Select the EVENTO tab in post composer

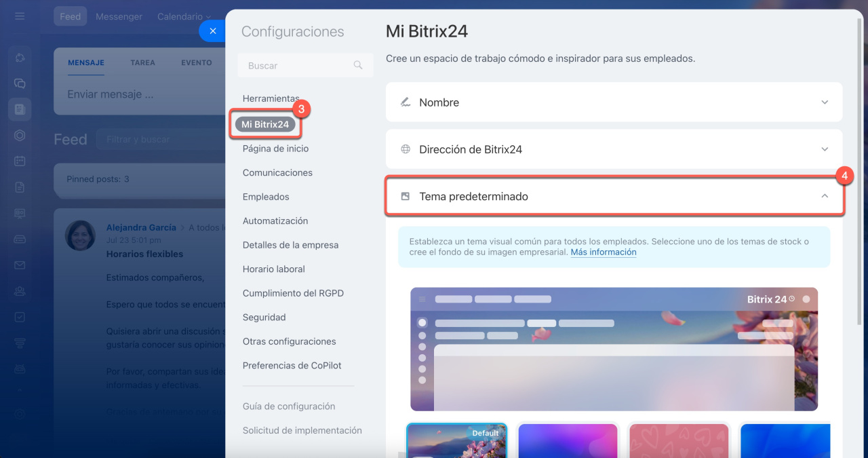197,62
